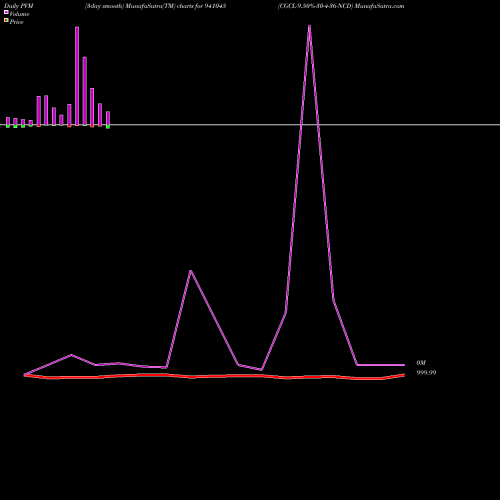Click the '999.99' price axis value

(x=426, y=373)
